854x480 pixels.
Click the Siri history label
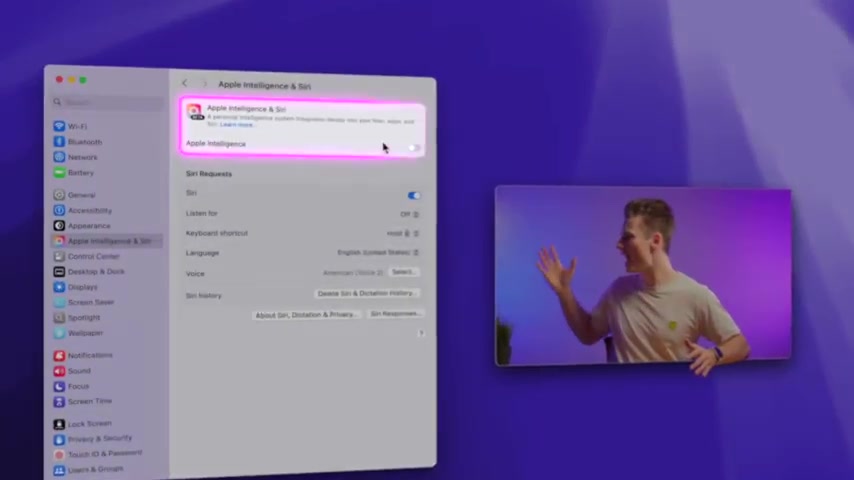[204, 295]
